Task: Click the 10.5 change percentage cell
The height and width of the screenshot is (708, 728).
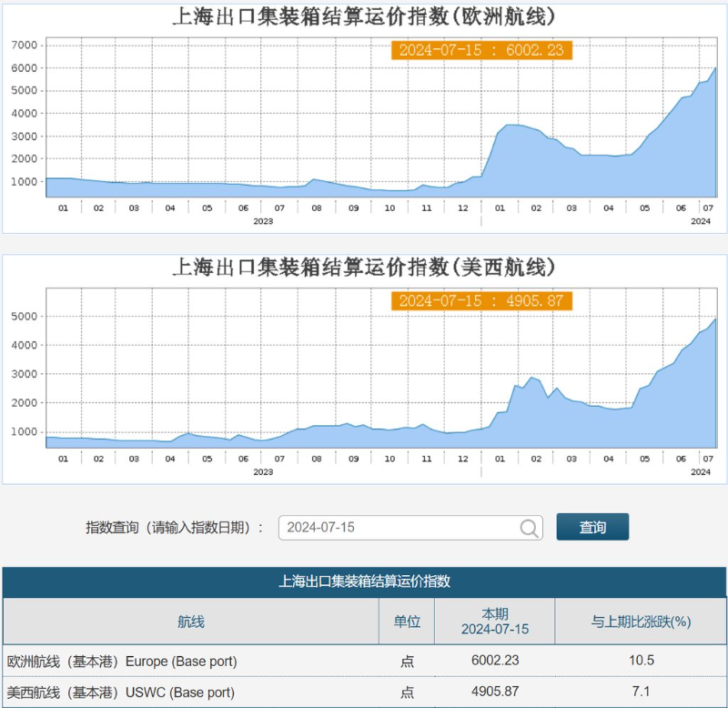Action: tap(641, 661)
